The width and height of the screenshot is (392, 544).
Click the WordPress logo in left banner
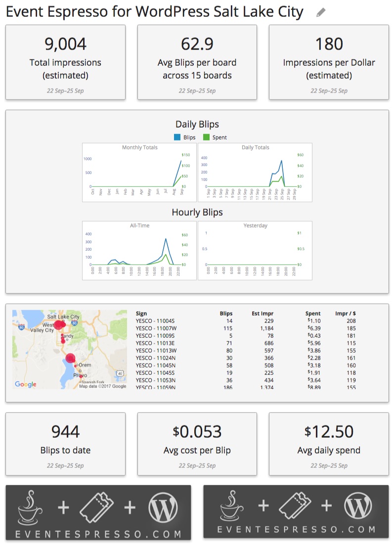pos(163,507)
